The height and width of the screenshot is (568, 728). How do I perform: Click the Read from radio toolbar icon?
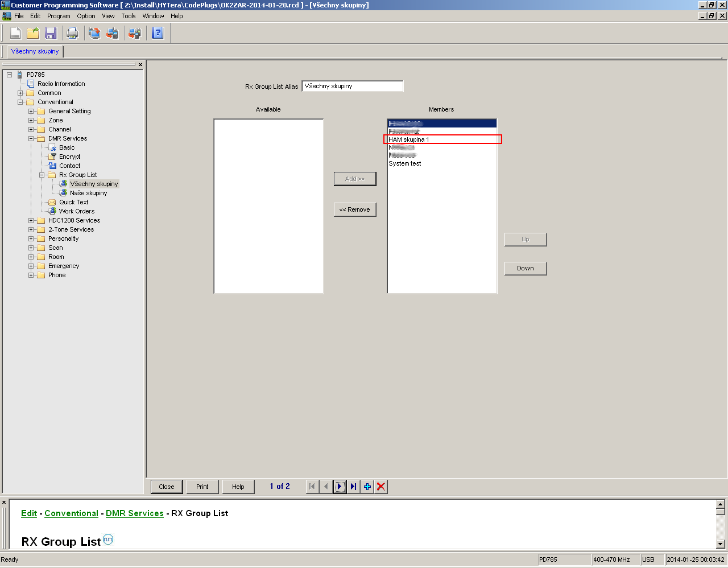coord(94,33)
